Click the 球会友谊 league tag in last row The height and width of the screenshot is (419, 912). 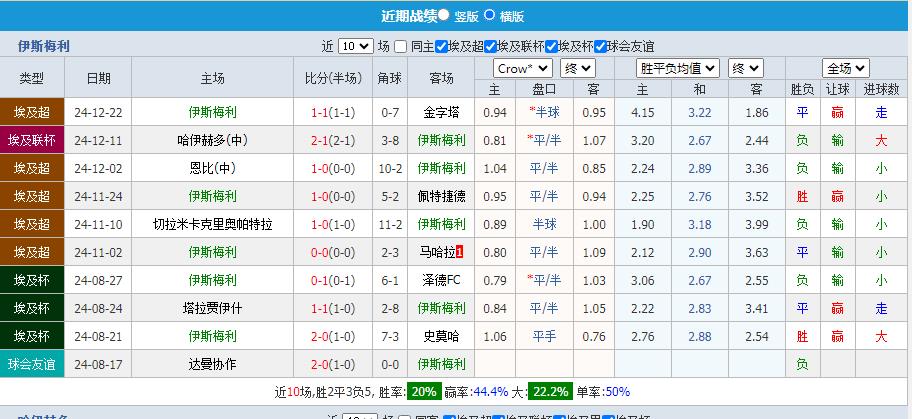pyautogui.click(x=34, y=364)
